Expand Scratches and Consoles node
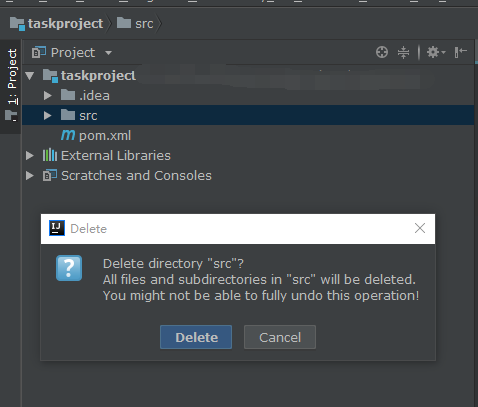The height and width of the screenshot is (407, 478). point(30,176)
